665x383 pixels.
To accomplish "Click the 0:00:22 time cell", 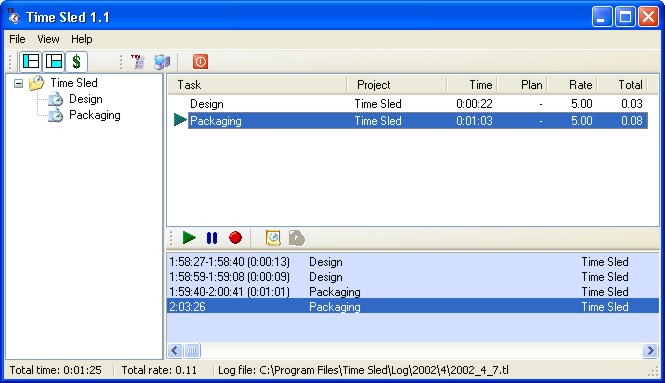I will 474,104.
